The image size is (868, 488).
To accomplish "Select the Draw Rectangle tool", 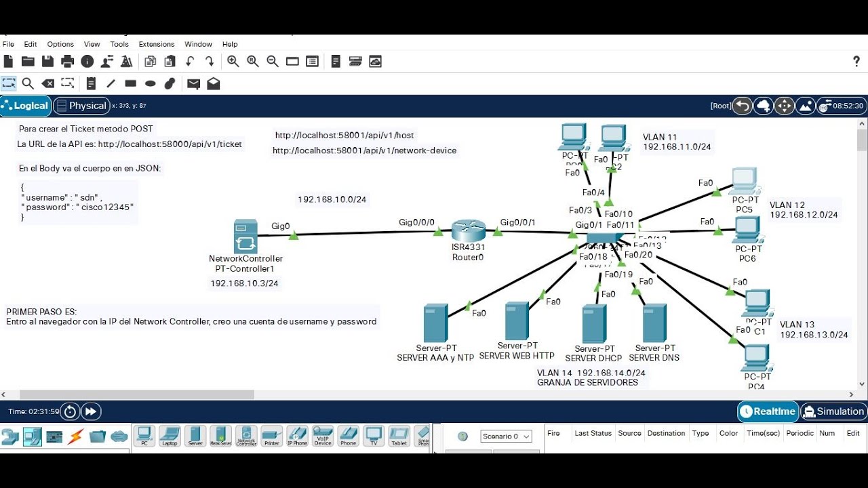I will tap(130, 83).
